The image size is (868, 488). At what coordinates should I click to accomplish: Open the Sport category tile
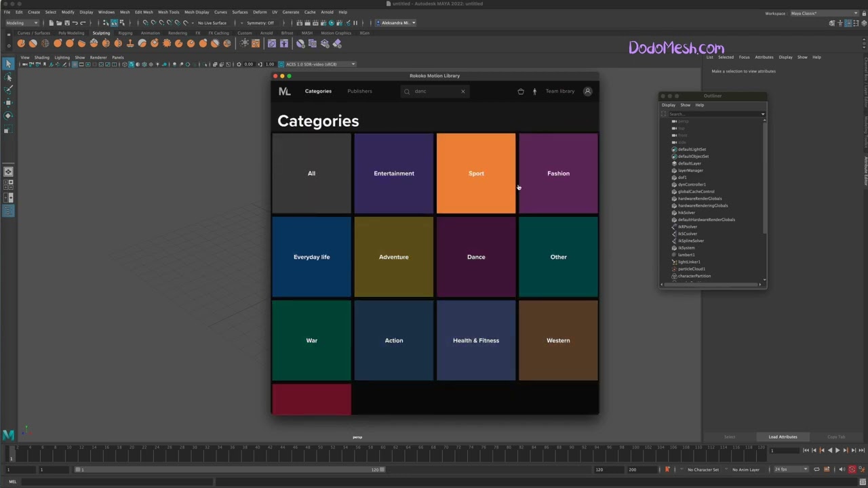[x=476, y=174]
